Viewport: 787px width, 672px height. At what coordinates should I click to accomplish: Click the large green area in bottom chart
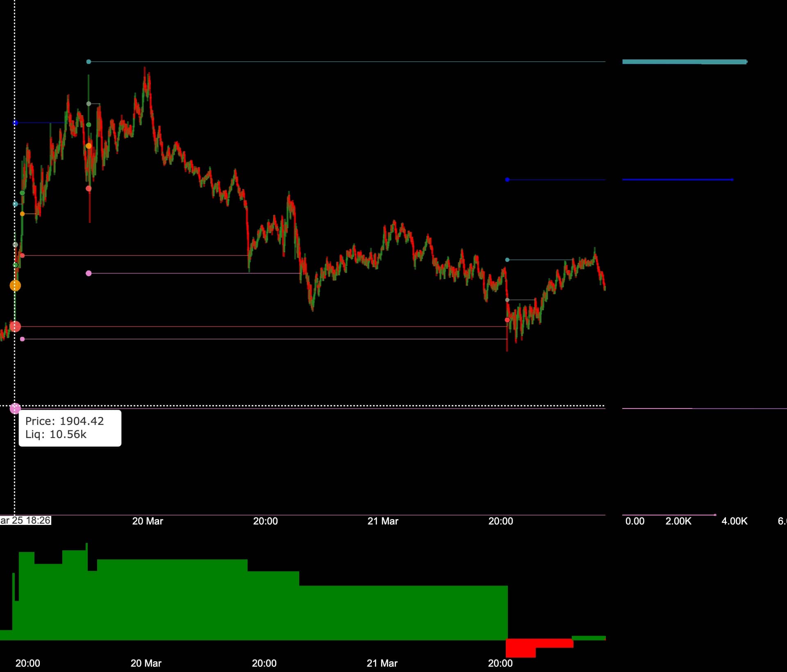click(262, 606)
